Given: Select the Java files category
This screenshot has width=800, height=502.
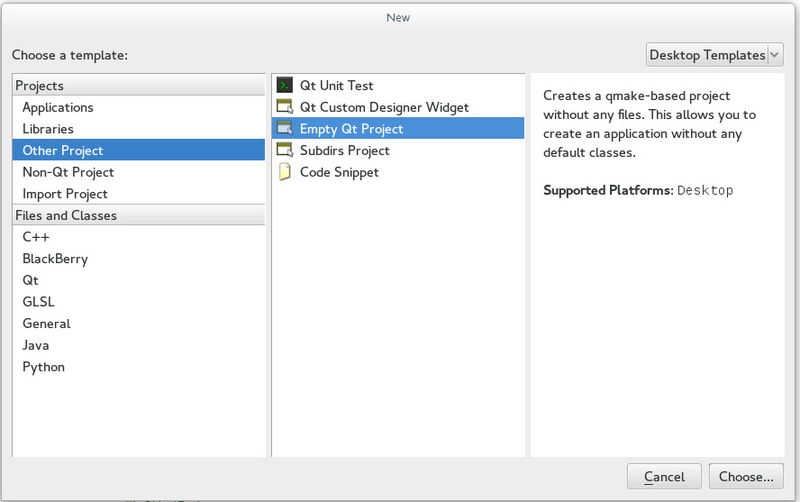Looking at the screenshot, I should coord(37,345).
